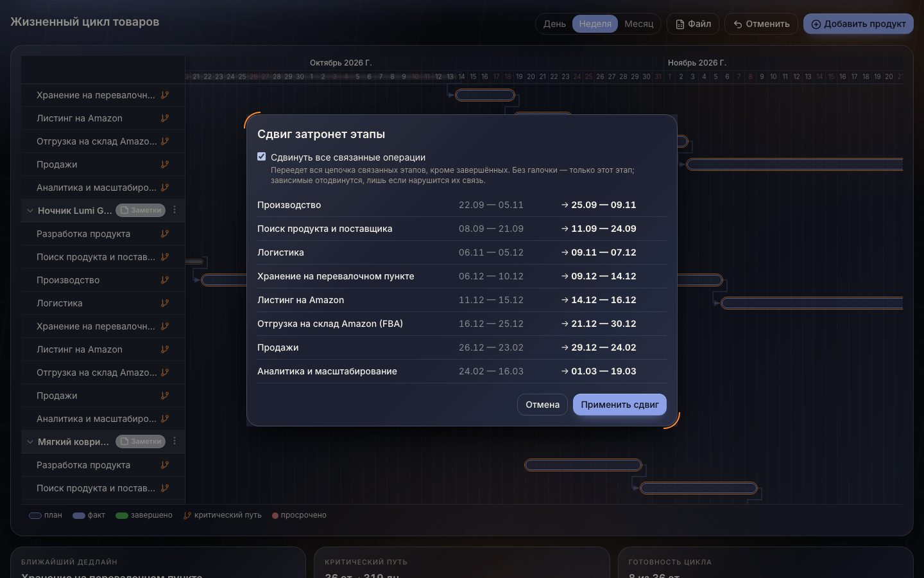Click critical path icon for Поиск продукта under Ночник Lumi

click(x=165, y=257)
